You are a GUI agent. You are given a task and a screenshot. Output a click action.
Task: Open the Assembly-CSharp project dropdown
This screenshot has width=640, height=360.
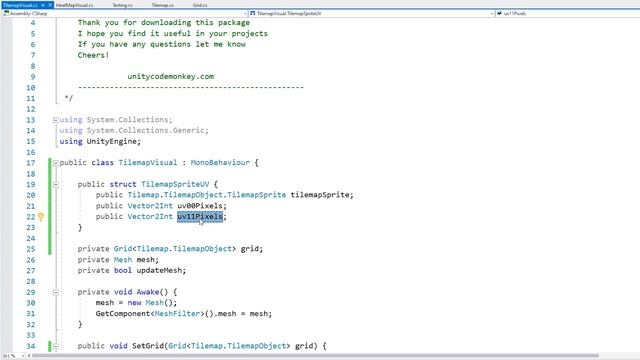coord(124,13)
